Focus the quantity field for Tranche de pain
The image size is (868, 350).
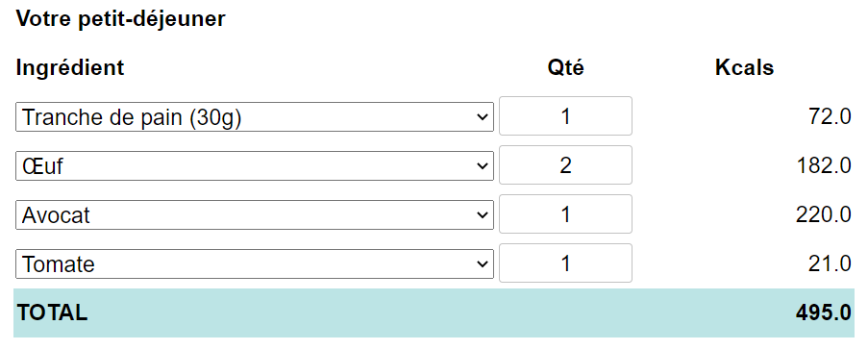click(x=565, y=115)
